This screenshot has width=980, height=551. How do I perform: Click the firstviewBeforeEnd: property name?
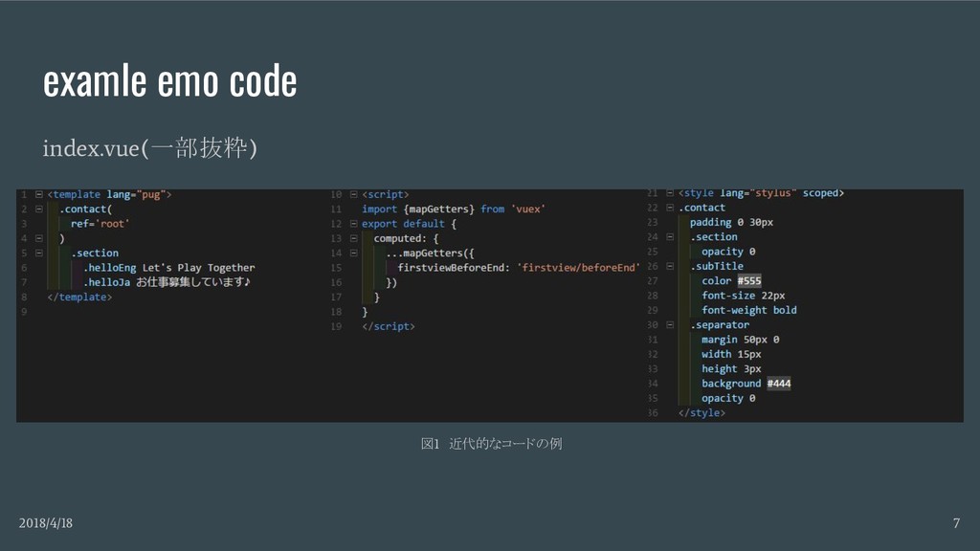pyautogui.click(x=454, y=268)
